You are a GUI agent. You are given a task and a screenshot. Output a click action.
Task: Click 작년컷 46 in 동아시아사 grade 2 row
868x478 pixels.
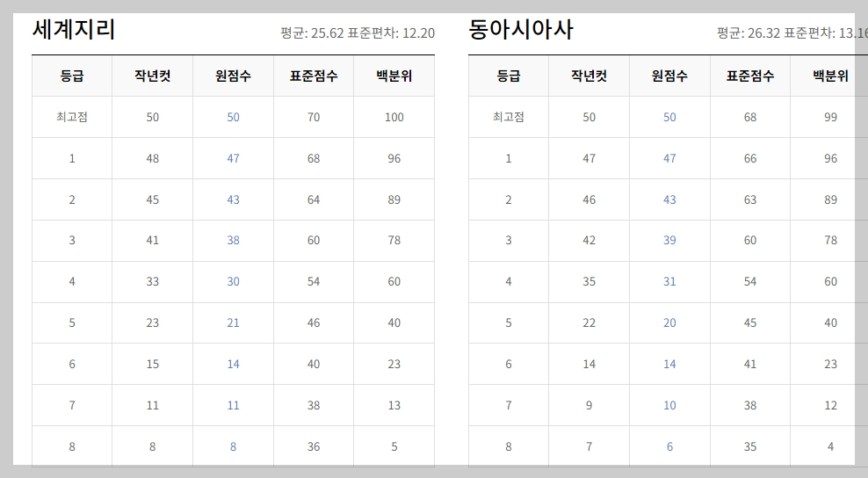pos(589,200)
